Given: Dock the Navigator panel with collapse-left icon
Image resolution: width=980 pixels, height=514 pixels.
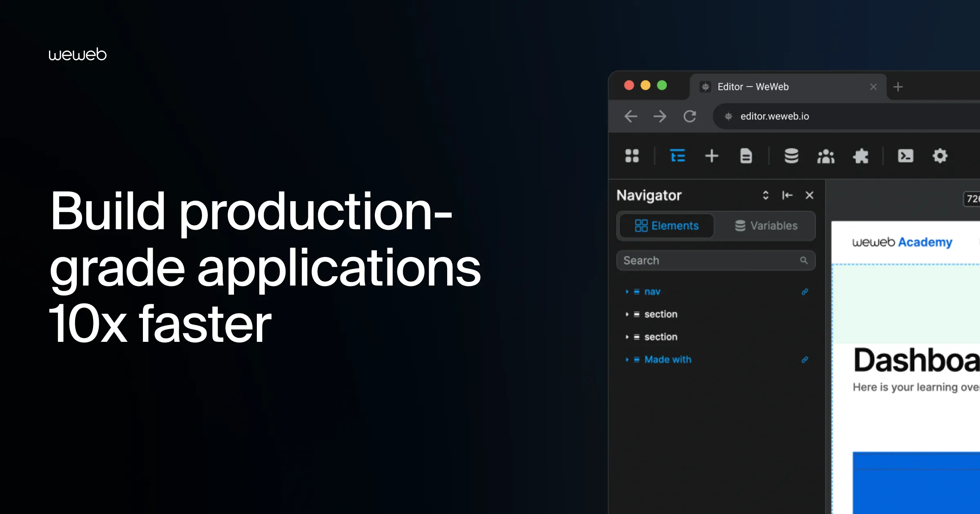Looking at the screenshot, I should point(787,195).
